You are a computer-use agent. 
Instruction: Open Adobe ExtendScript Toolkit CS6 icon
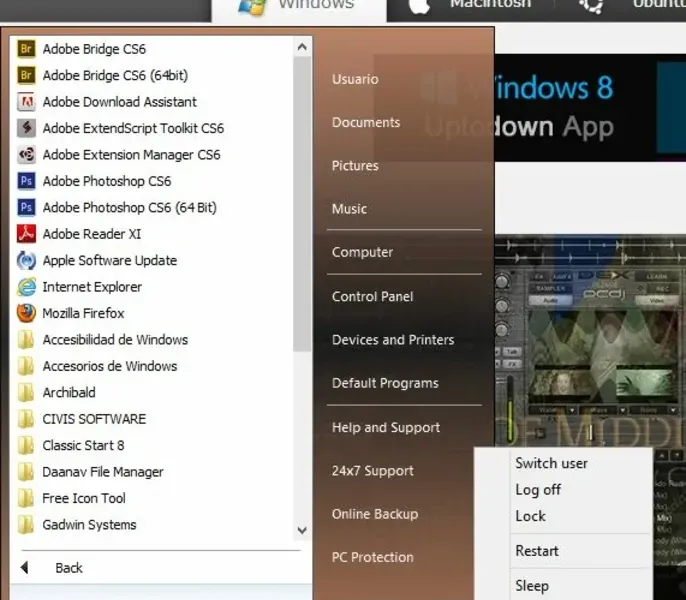(26, 128)
